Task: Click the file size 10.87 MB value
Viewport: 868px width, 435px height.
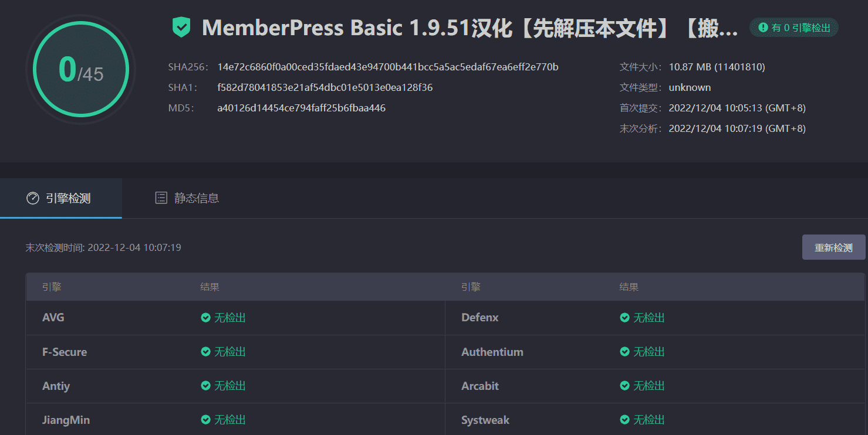Action: coord(717,67)
